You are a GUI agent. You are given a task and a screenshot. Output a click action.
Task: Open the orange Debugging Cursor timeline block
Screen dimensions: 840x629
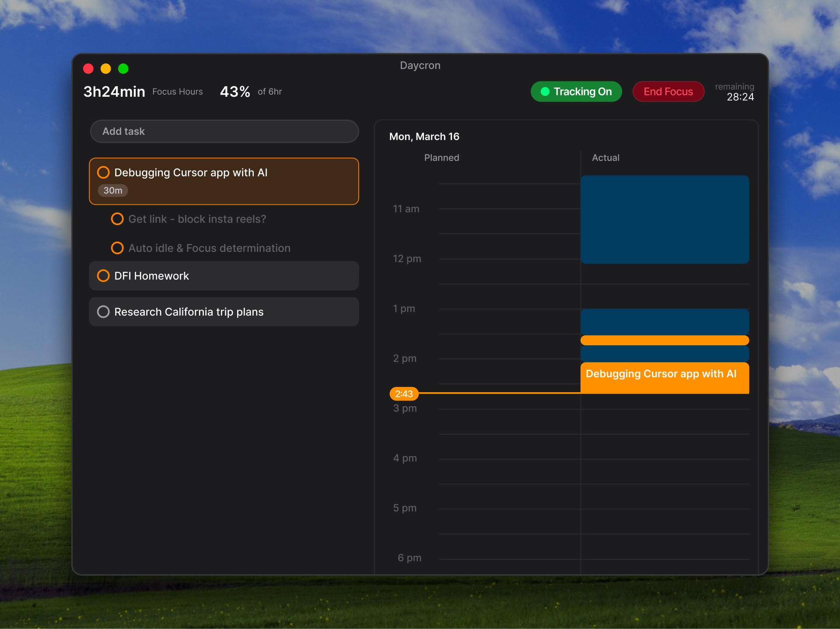[x=664, y=379]
